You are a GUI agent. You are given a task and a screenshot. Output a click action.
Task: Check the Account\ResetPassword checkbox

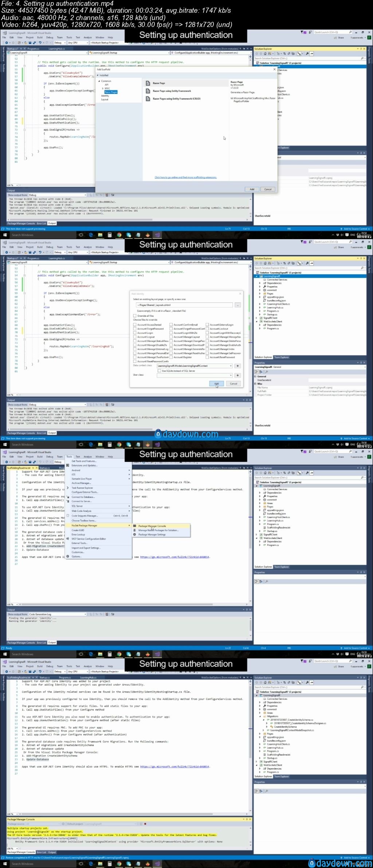pyautogui.click(x=207, y=357)
